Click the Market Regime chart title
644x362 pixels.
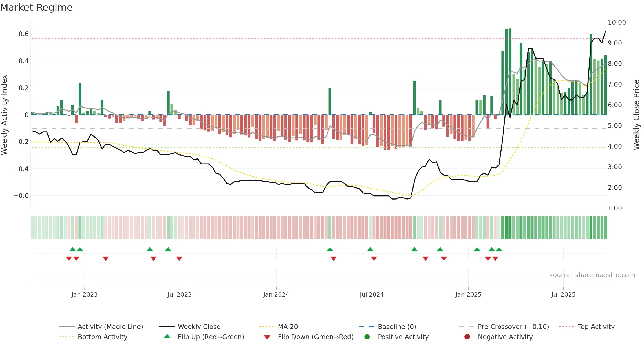point(36,8)
